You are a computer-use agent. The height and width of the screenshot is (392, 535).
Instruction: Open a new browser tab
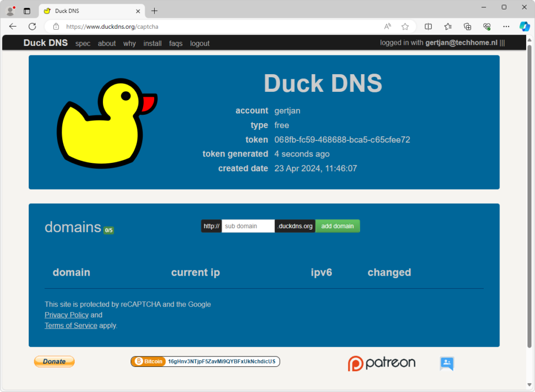pyautogui.click(x=154, y=10)
